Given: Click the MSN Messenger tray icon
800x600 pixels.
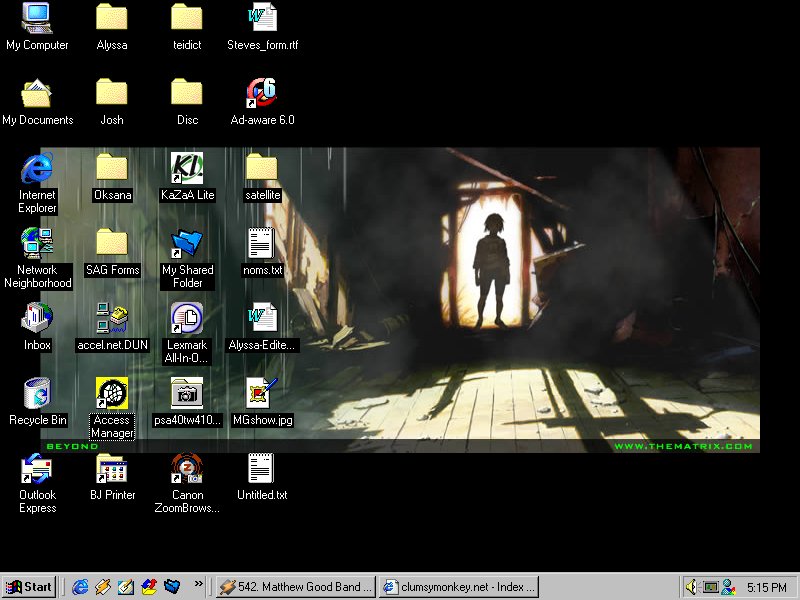Looking at the screenshot, I should pos(729,587).
